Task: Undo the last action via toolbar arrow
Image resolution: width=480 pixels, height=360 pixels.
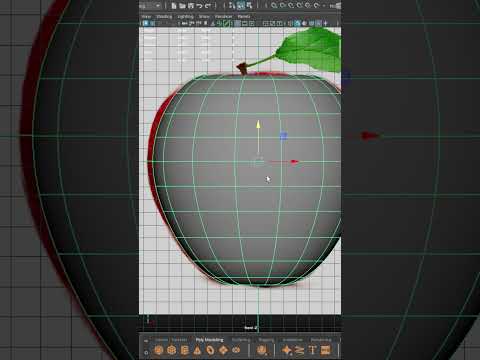Action: pyautogui.click(x=199, y=5)
